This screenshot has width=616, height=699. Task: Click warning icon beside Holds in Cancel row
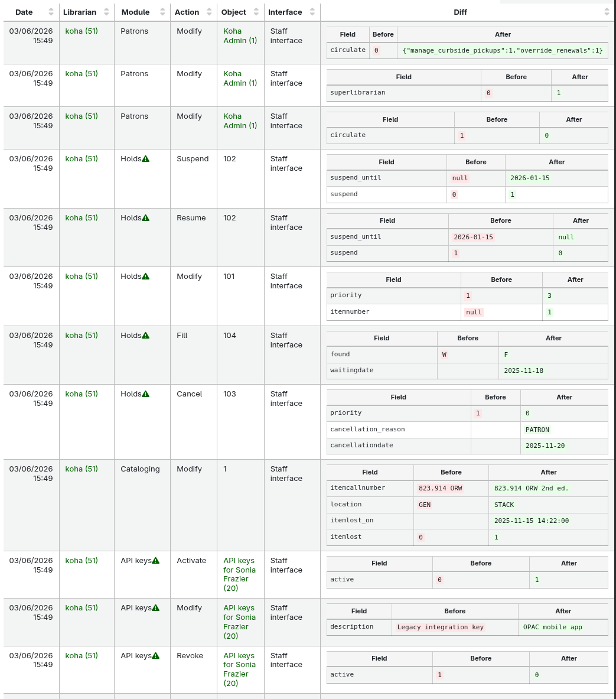point(146,394)
